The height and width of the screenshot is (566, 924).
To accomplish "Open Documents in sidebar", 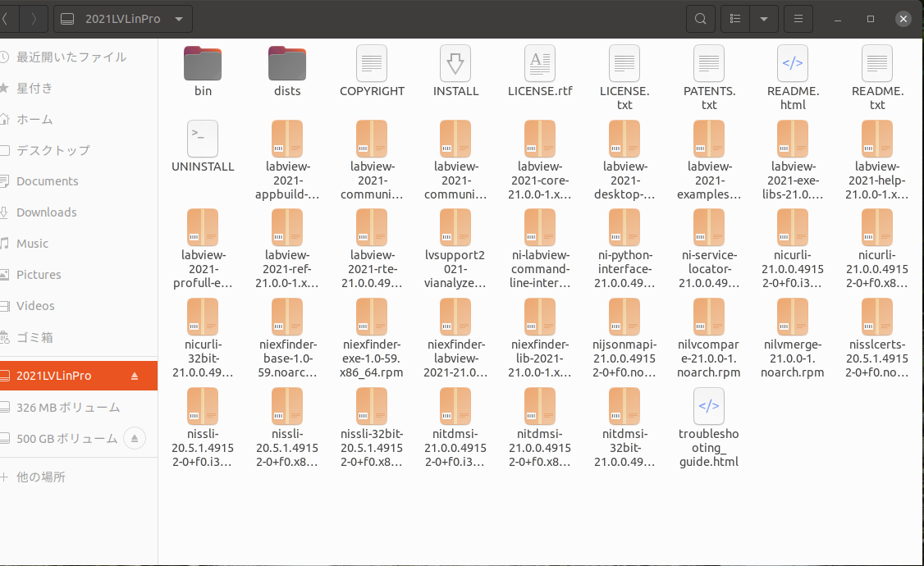I will point(79,181).
